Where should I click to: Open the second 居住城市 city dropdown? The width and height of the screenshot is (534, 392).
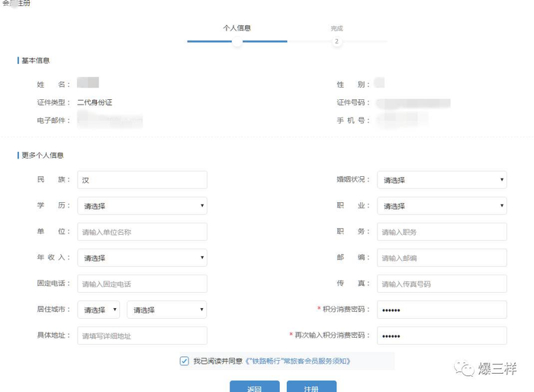pyautogui.click(x=167, y=310)
